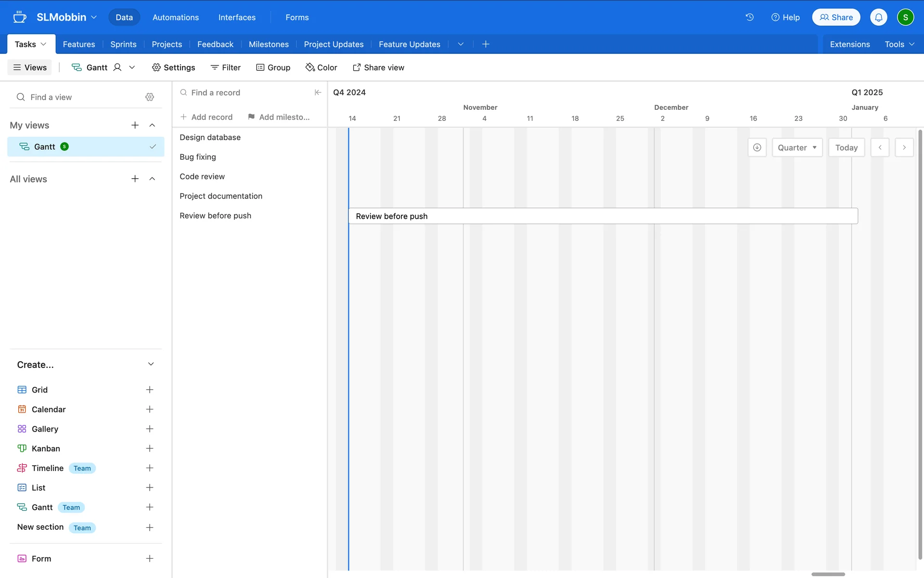Image resolution: width=924 pixels, height=578 pixels.
Task: Open the Quarter timescale dropdown
Action: (797, 147)
